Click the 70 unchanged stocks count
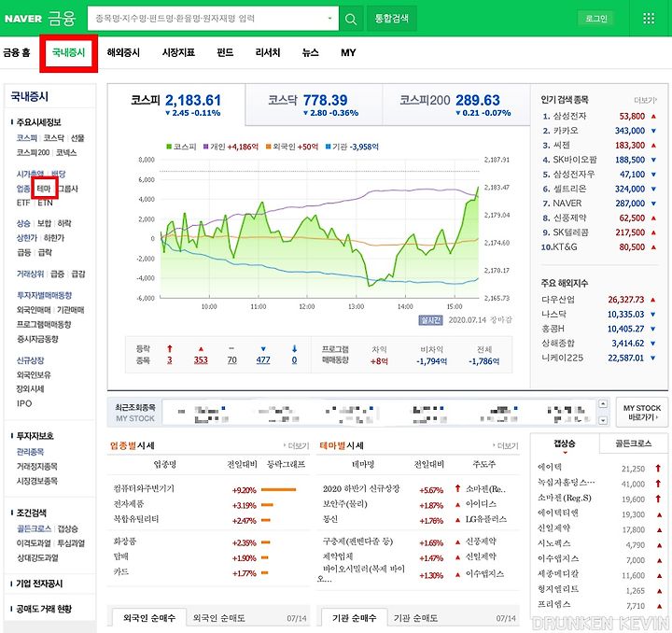 click(231, 360)
